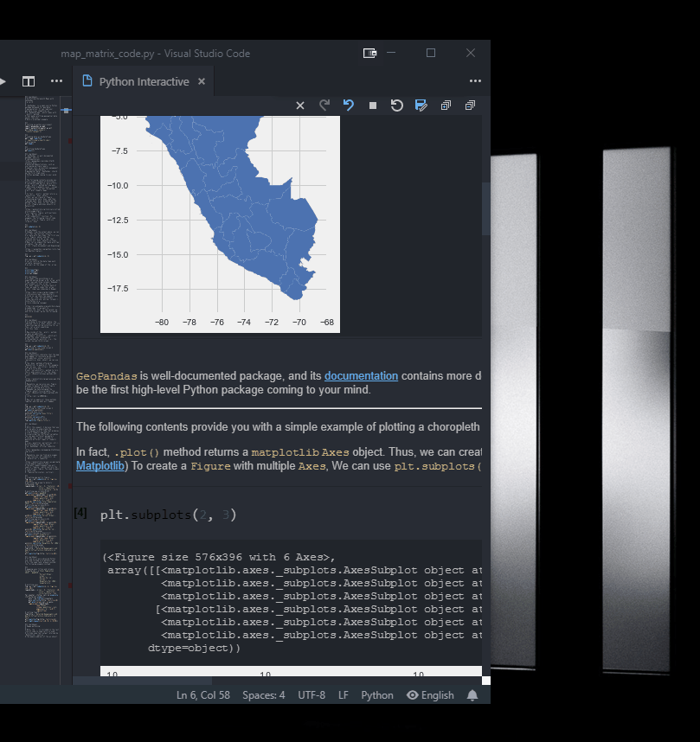Screen dimensions: 700x742
Task: Minimize the Visual Studio Code window
Action: pos(391,53)
